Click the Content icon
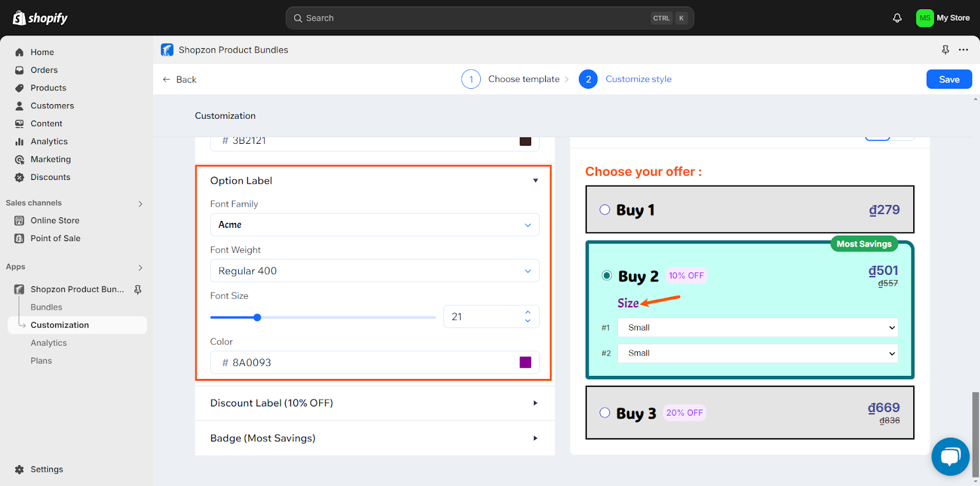Image resolution: width=980 pixels, height=486 pixels. [x=19, y=123]
